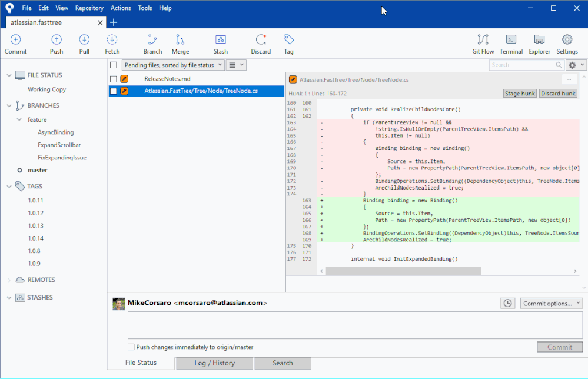Screen dimensions: 588x379
Task: Check the TreeNode.cs file checkbox
Action: pyautogui.click(x=113, y=91)
